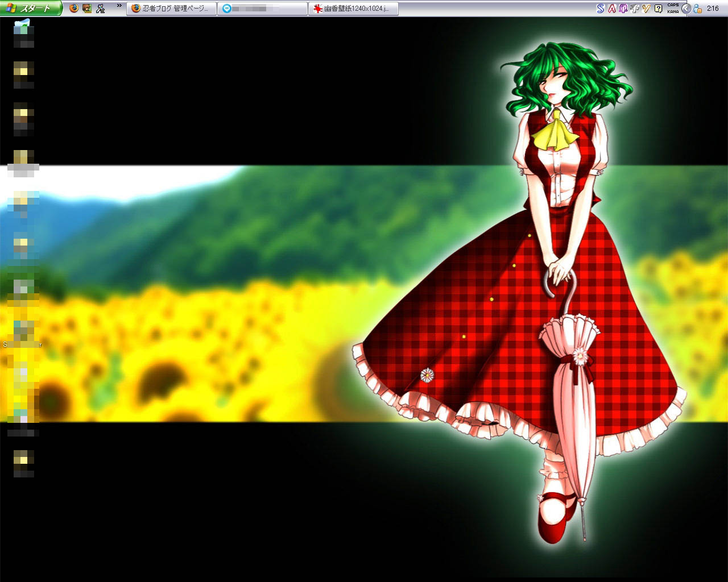Click the character-face Quick Launch icon
This screenshot has height=582, width=728.
pos(87,9)
